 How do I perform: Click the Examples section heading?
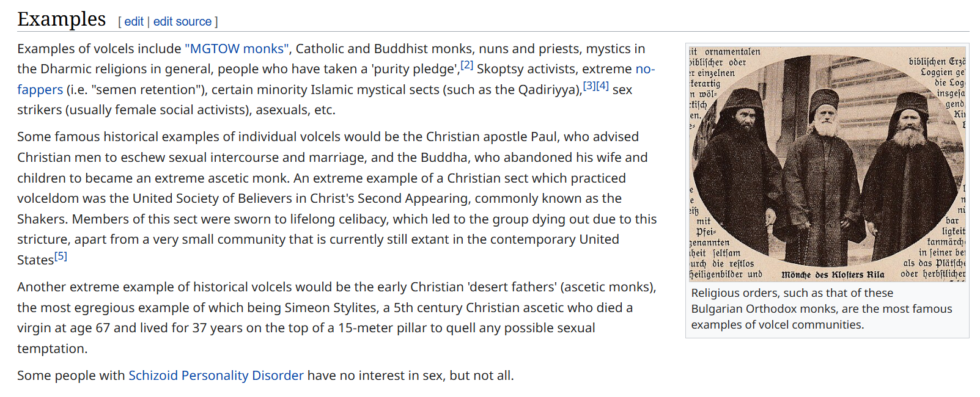coord(62,19)
